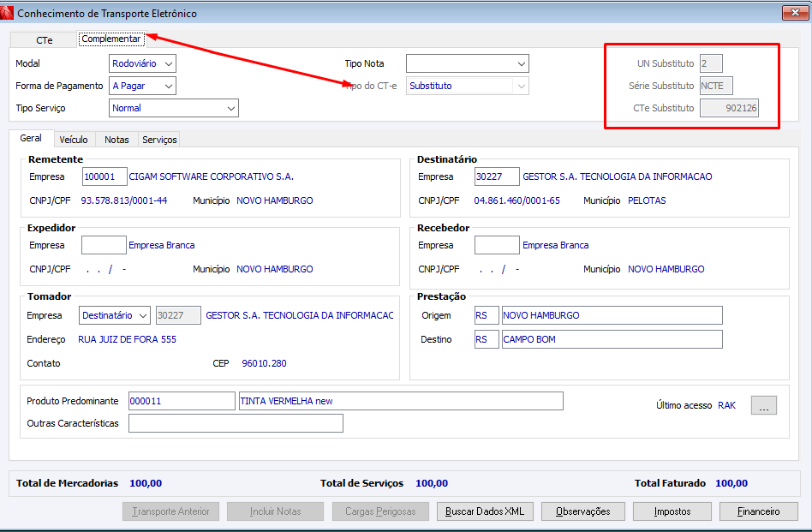Click the ellipsis button next to Último acesso
This screenshot has width=812, height=532.
[x=764, y=405]
